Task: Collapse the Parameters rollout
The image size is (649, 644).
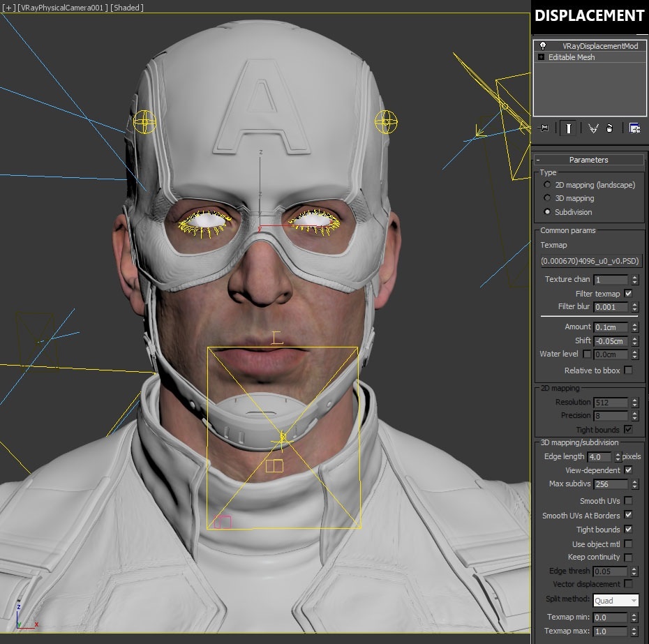Action: 588,160
